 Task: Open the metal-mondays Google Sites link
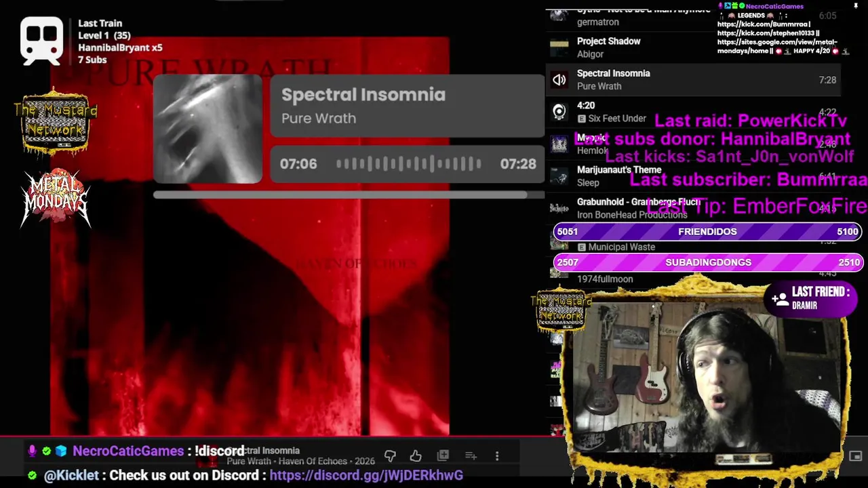[777, 46]
